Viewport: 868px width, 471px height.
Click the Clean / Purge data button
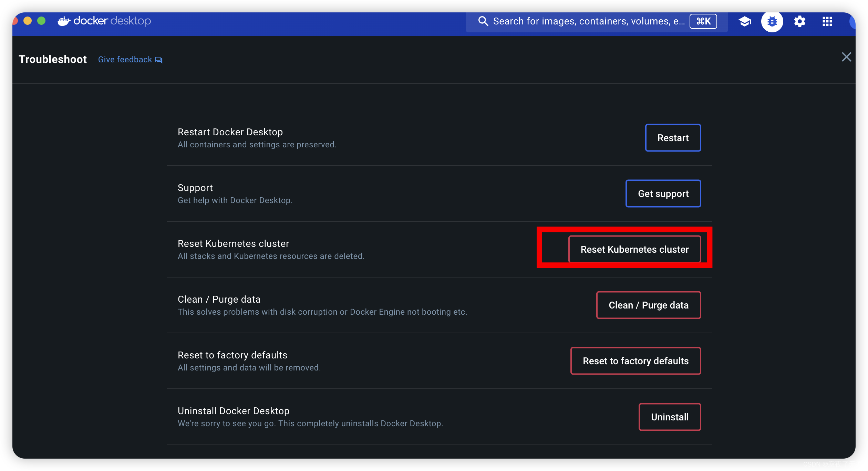tap(648, 305)
